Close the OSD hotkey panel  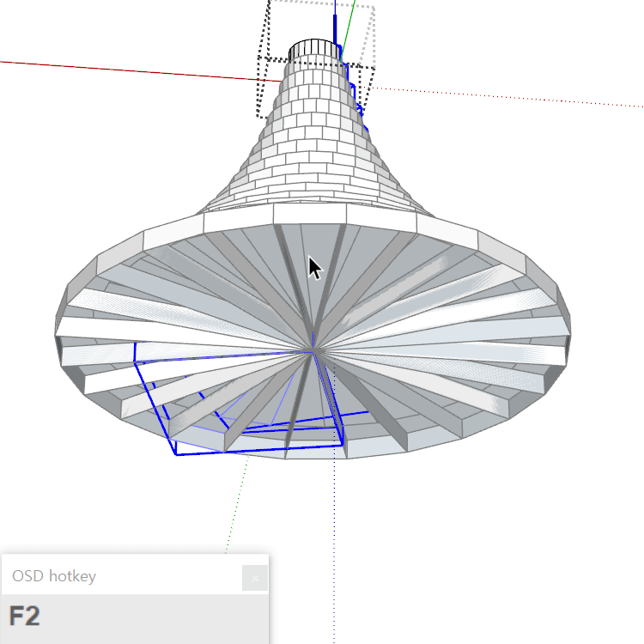click(x=255, y=578)
